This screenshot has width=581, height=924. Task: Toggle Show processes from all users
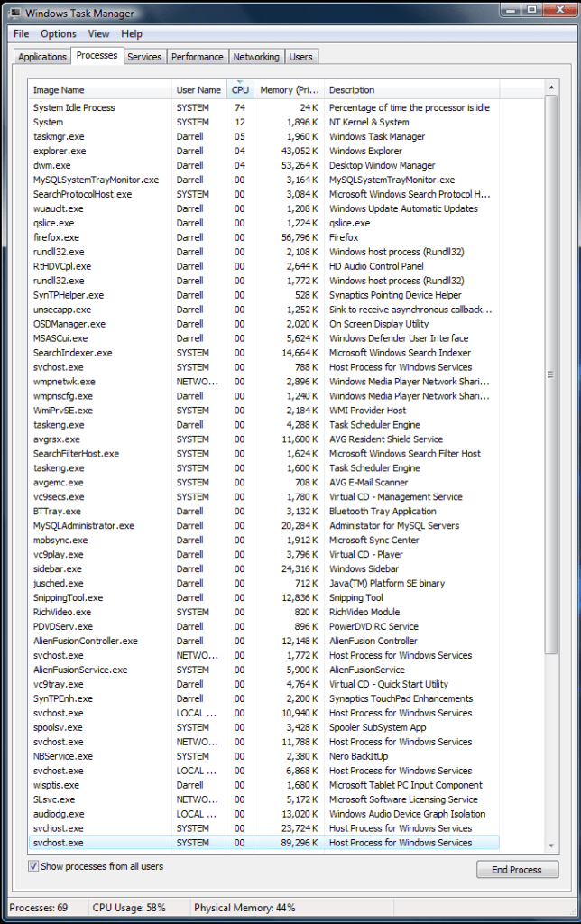click(33, 866)
